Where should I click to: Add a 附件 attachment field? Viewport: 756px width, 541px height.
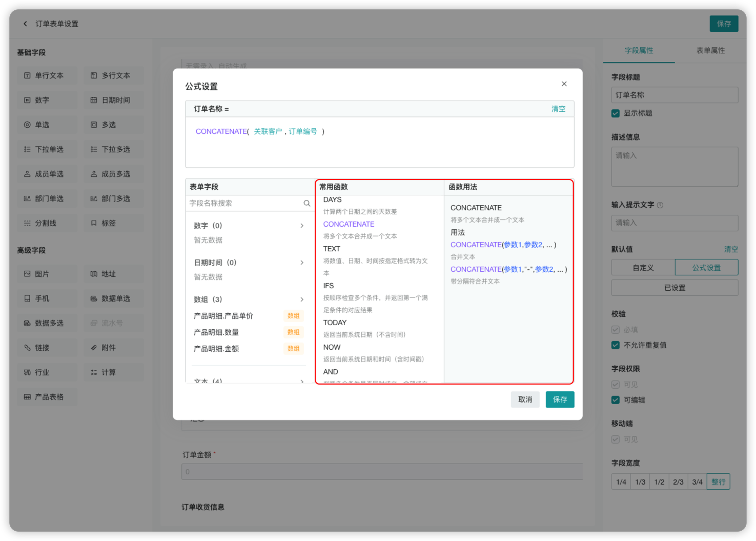coord(113,347)
